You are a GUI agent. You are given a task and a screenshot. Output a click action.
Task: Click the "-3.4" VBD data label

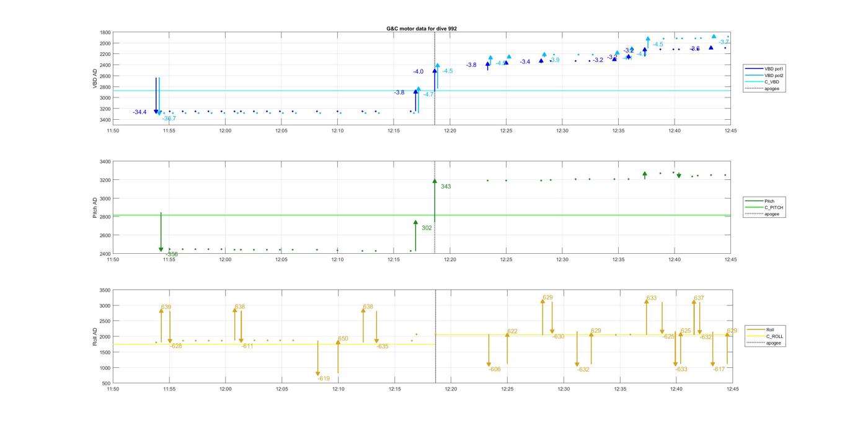point(525,62)
